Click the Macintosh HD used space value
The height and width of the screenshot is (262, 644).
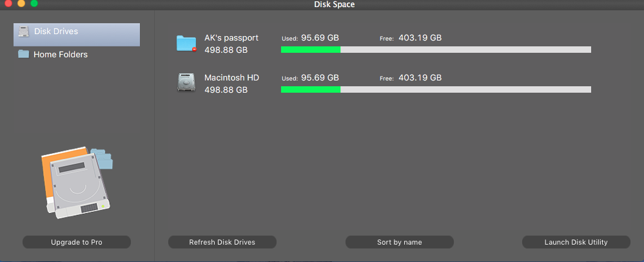[320, 78]
